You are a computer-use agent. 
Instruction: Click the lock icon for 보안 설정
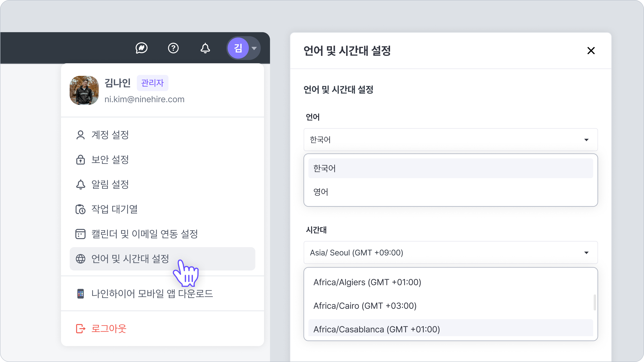(x=80, y=160)
